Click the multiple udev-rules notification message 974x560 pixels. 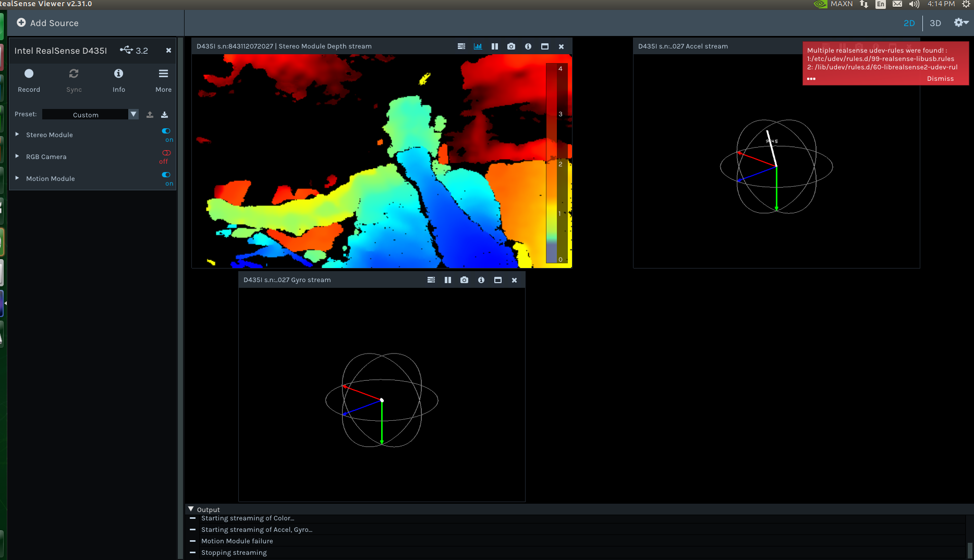tap(882, 59)
